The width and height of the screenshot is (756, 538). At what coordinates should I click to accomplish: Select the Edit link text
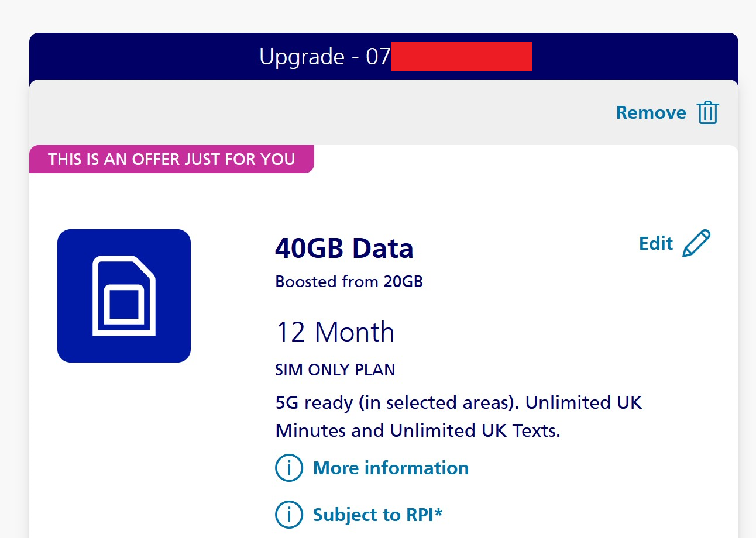656,243
